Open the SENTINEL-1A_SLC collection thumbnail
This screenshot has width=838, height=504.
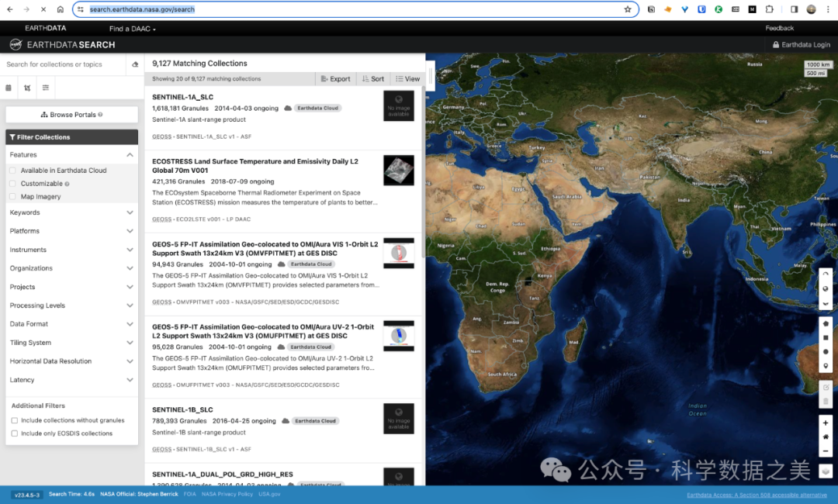[x=398, y=106]
